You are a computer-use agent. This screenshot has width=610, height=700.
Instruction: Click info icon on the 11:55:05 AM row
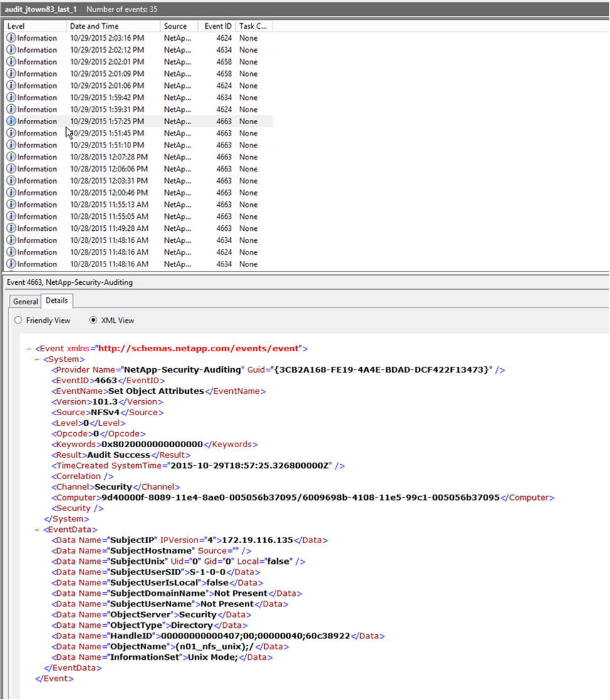11,217
